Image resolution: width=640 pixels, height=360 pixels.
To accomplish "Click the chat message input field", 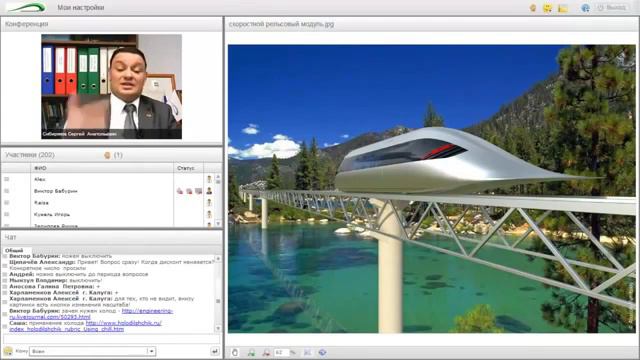I will [111, 339].
